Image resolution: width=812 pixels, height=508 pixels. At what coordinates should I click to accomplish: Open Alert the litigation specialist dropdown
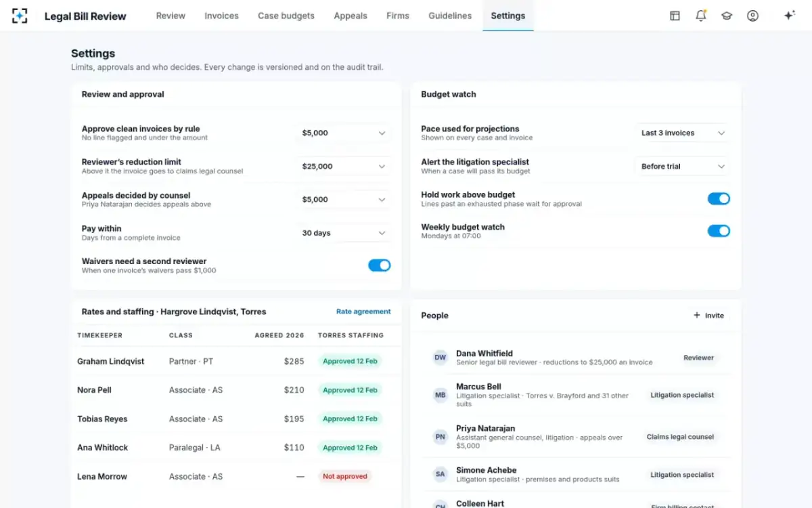[x=683, y=167]
